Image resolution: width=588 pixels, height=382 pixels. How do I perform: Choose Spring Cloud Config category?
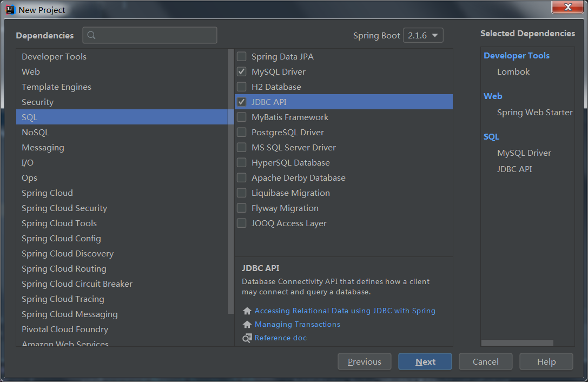[122, 238]
